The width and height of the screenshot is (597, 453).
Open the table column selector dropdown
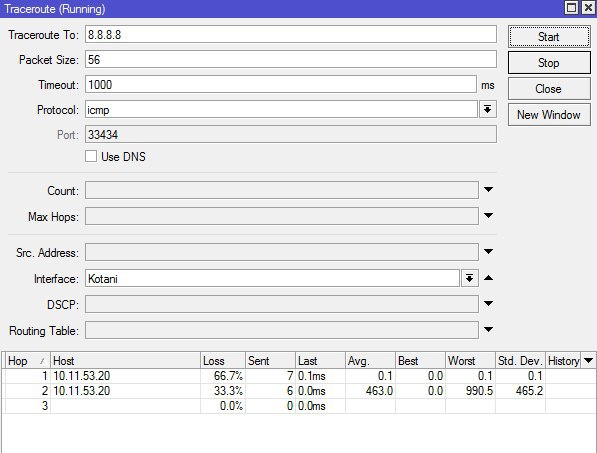click(588, 360)
